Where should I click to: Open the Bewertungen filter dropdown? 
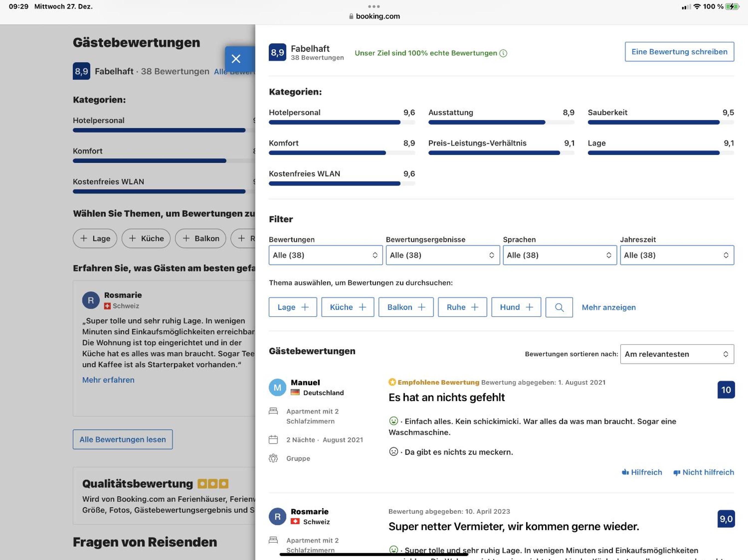326,255
